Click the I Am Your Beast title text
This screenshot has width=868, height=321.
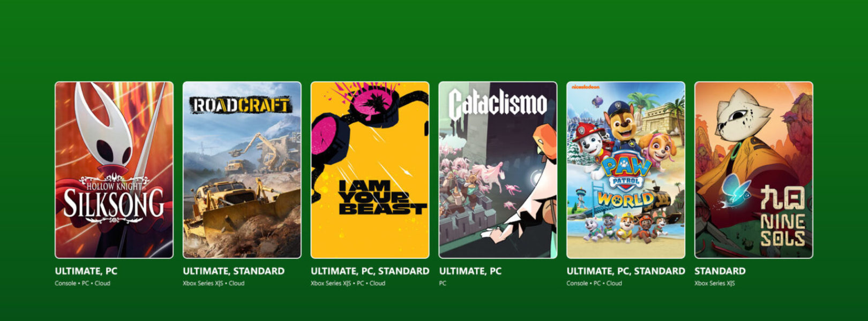tap(382, 197)
